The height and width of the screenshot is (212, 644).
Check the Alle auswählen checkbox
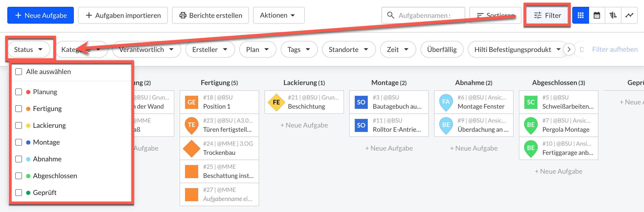point(19,72)
